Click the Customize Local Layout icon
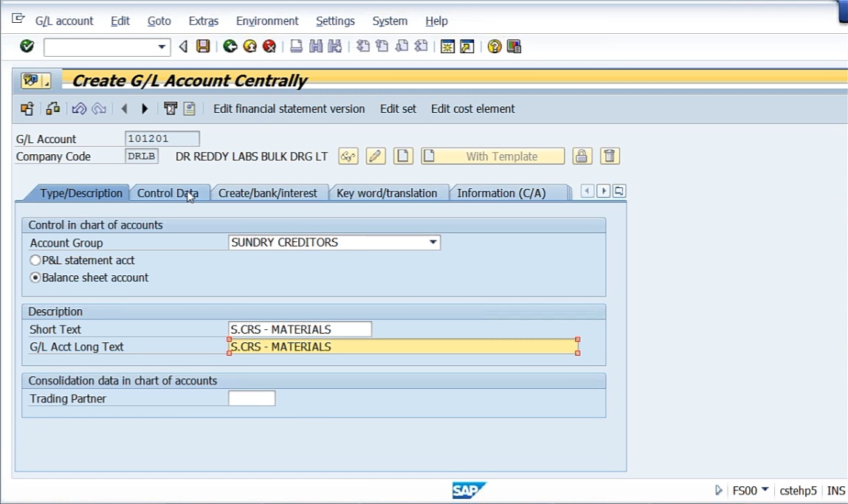 click(x=514, y=46)
